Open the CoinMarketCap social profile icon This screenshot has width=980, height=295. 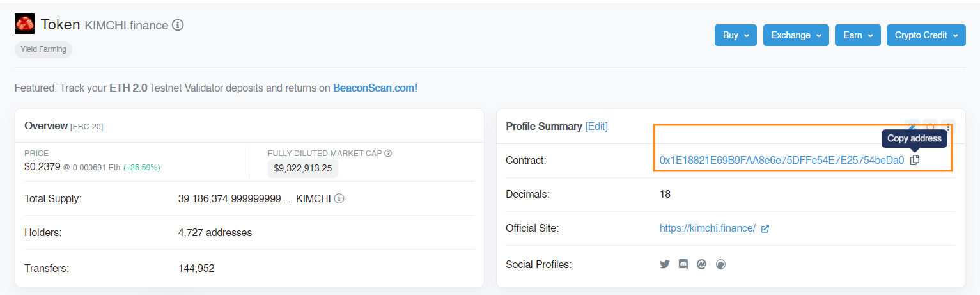tap(701, 264)
